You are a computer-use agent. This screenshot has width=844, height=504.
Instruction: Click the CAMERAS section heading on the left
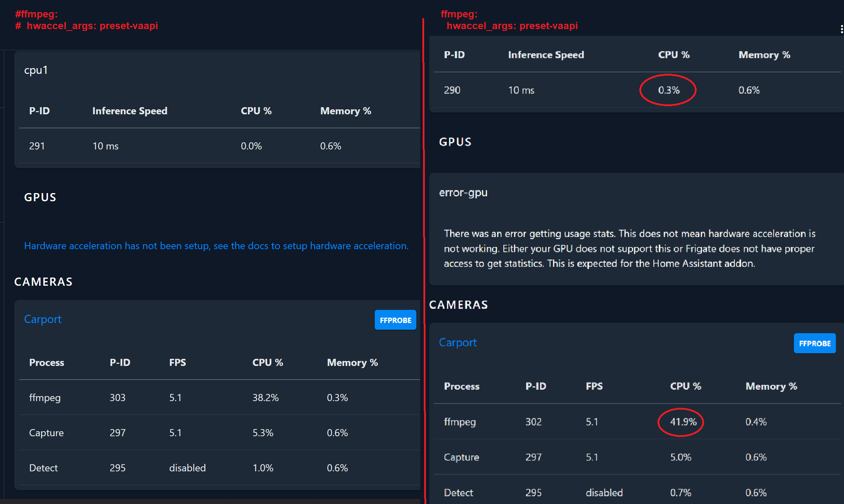pos(43,281)
